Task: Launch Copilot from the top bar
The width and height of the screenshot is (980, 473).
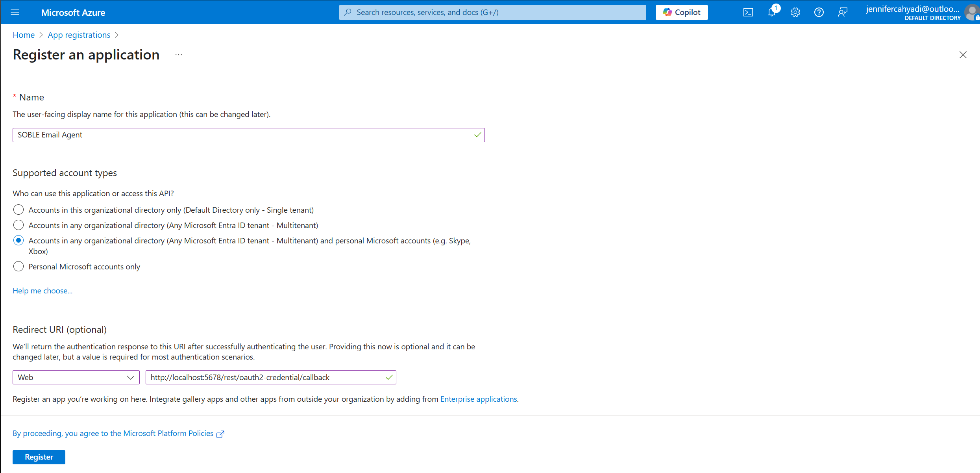Action: (682, 12)
